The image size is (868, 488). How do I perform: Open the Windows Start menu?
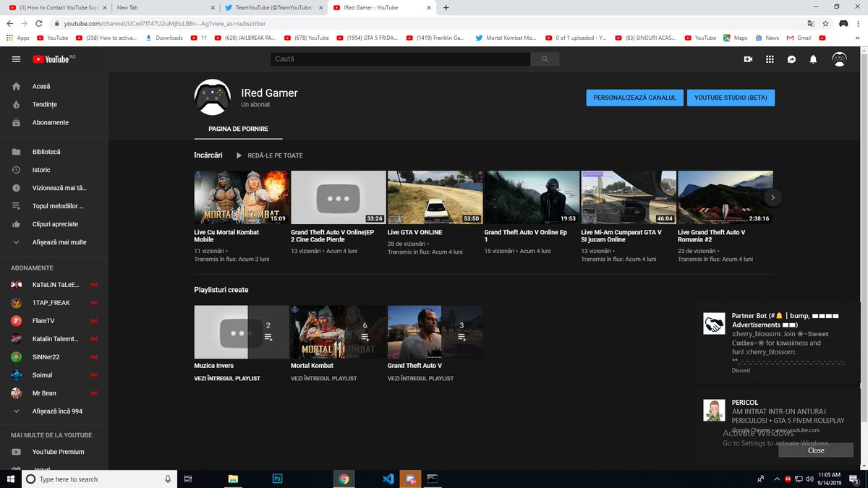click(x=10, y=479)
